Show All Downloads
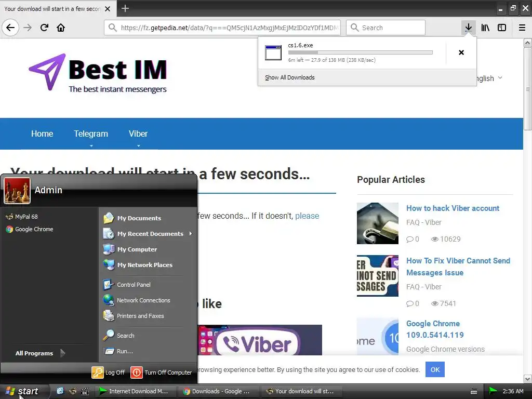This screenshot has width=532, height=399. (290, 77)
